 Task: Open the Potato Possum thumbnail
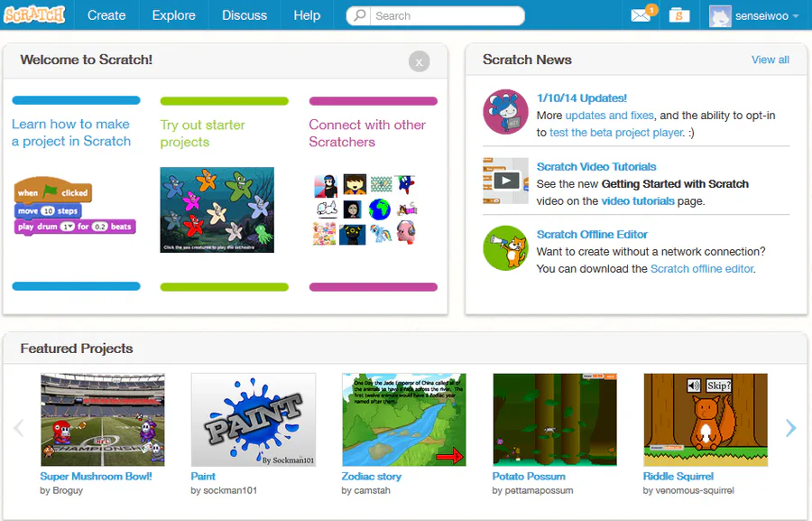[555, 419]
